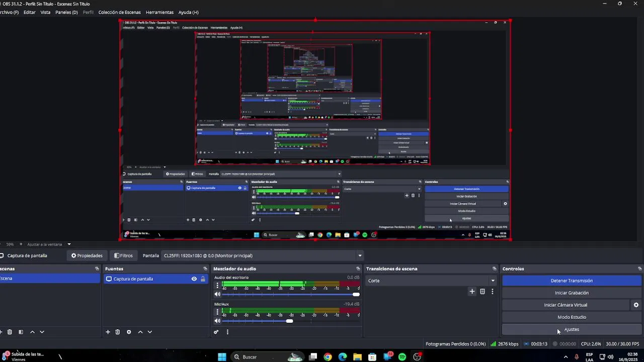The width and height of the screenshot is (644, 362).
Task: Open the Colección de Escenas menu
Action: click(x=119, y=12)
